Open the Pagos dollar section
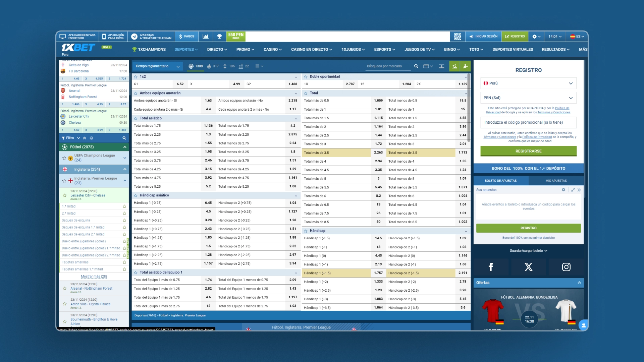 point(186,37)
